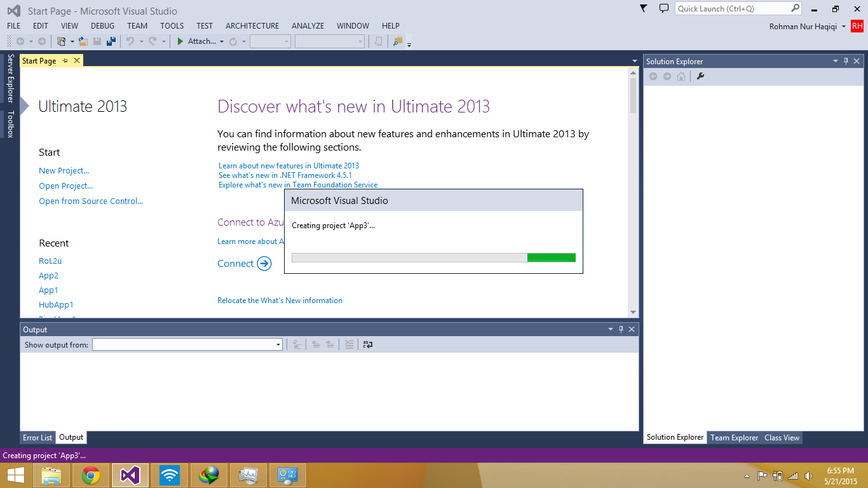Image resolution: width=868 pixels, height=488 pixels.
Task: Click Clear All in the Output toolbar
Action: pos(349,344)
